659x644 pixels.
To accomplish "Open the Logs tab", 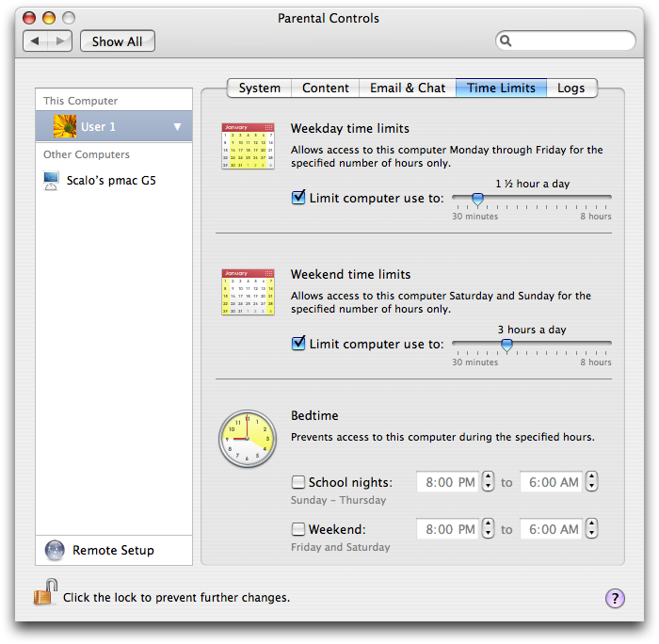I will (571, 88).
